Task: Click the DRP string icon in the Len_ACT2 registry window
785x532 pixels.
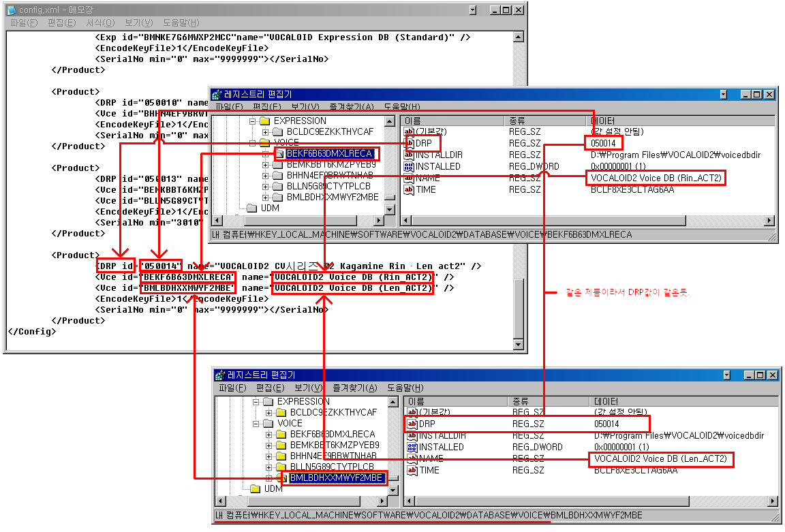Action: (x=412, y=424)
